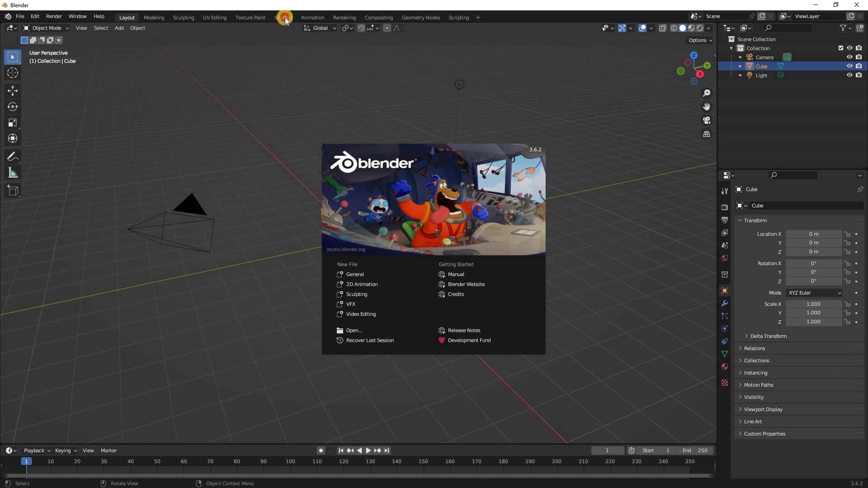Open the Output properties tab
Viewport: 868px width, 488px height.
tap(725, 220)
